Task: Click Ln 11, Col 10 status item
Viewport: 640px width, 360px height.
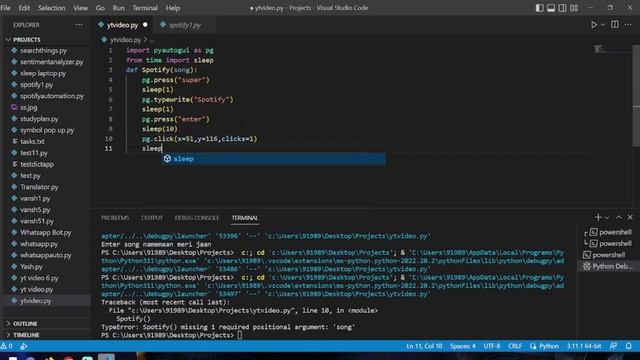Action: pyautogui.click(x=424, y=346)
